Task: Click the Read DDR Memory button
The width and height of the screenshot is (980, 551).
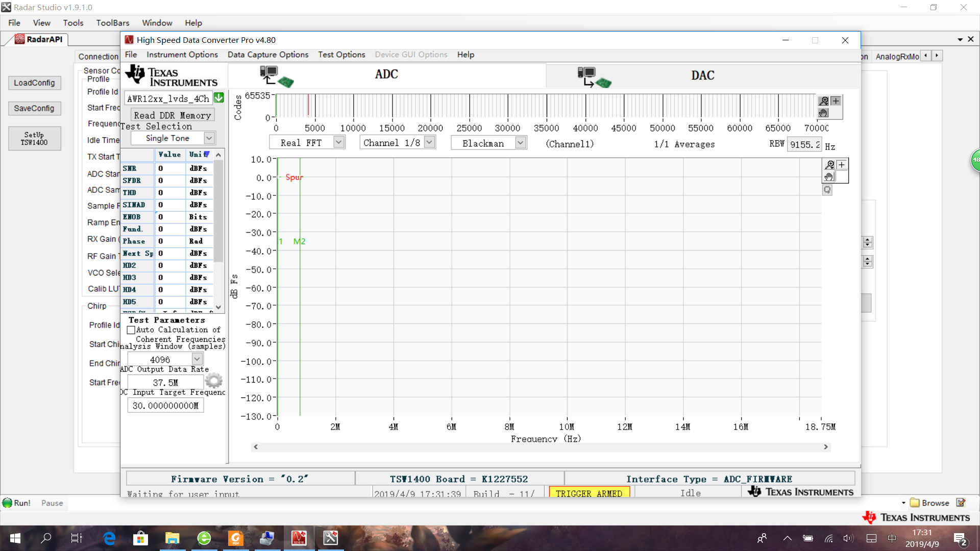Action: pyautogui.click(x=172, y=115)
